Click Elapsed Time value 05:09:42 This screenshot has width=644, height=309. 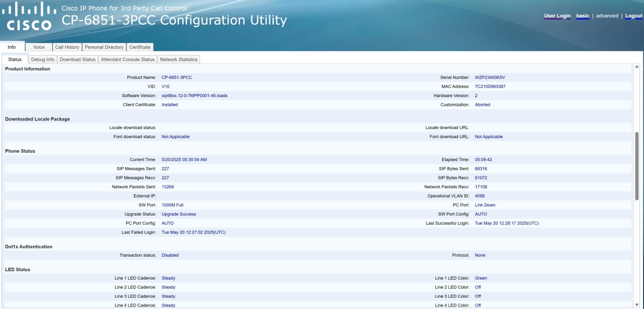point(483,160)
